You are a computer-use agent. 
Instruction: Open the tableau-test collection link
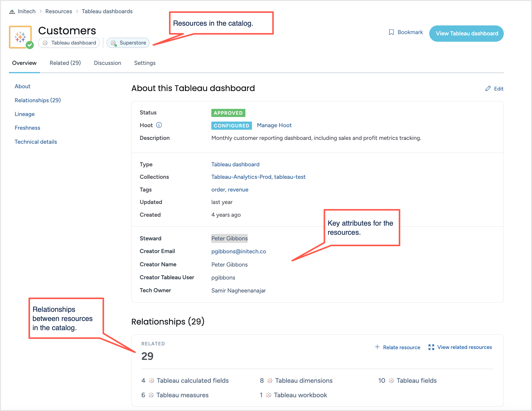290,177
